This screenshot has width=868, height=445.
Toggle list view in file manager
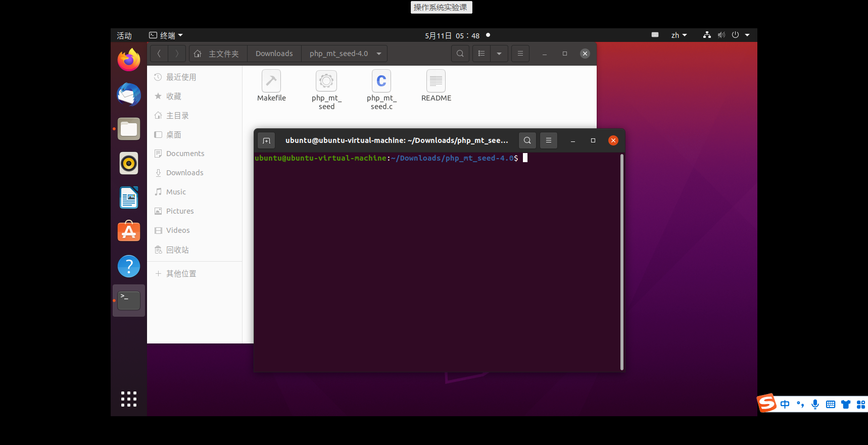[481, 54]
